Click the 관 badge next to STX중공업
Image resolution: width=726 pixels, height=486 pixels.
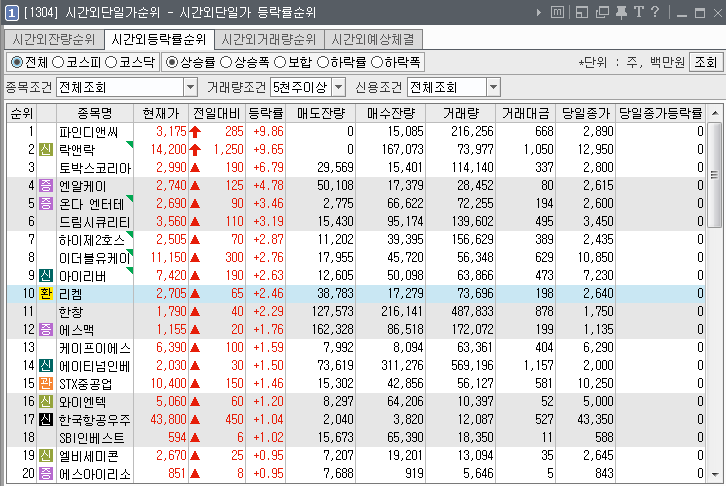46,384
